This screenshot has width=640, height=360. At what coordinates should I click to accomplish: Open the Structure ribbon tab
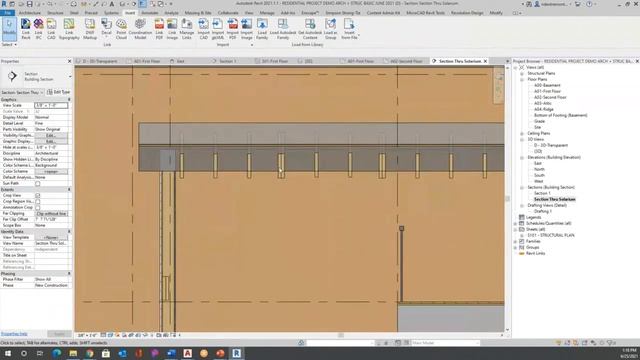coord(55,13)
